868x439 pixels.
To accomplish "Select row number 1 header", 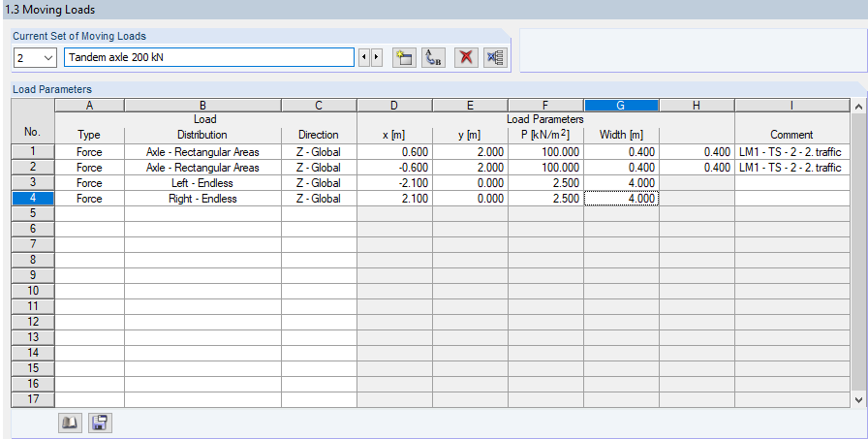I will click(x=33, y=152).
